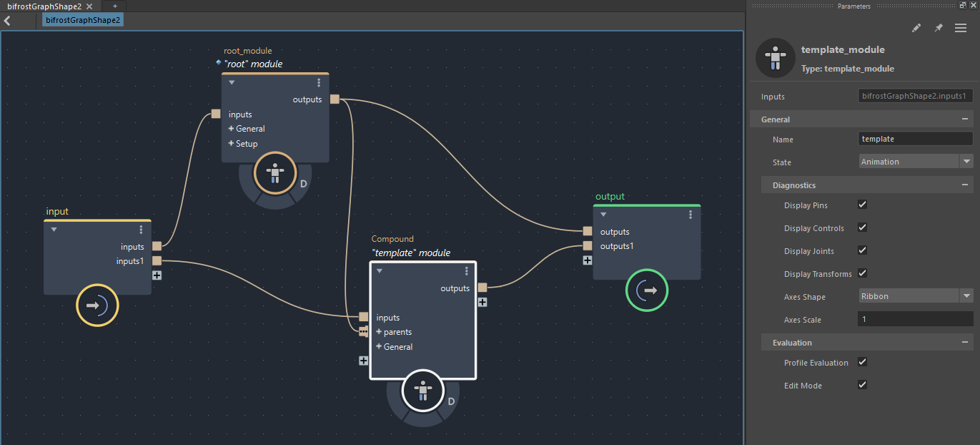Click the back arrow in graph breadcrumb
The image size is (980, 445).
click(7, 21)
